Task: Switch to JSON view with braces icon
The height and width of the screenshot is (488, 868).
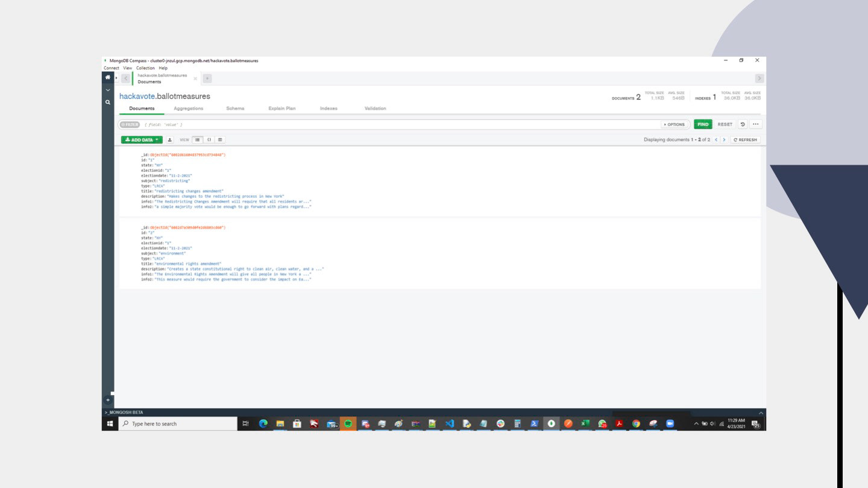Action: (x=209, y=139)
